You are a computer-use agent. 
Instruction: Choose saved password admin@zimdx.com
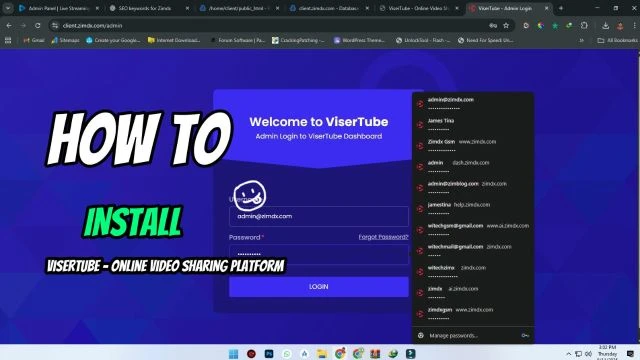473,104
